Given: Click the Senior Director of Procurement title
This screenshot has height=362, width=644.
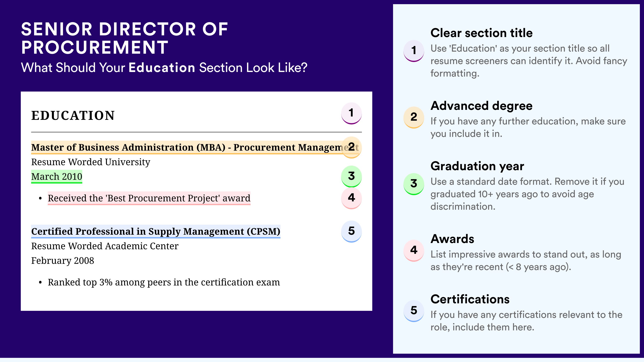Looking at the screenshot, I should pyautogui.click(x=124, y=38).
